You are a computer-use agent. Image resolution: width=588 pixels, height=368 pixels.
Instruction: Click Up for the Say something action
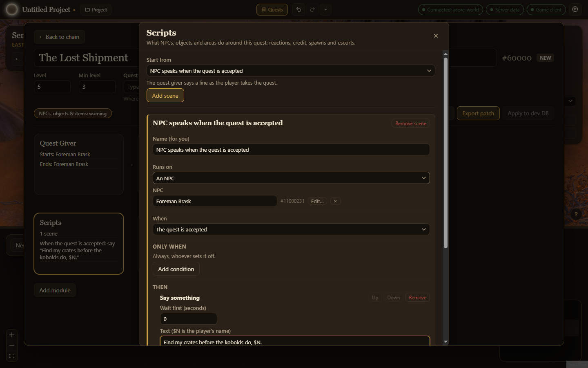pos(375,298)
